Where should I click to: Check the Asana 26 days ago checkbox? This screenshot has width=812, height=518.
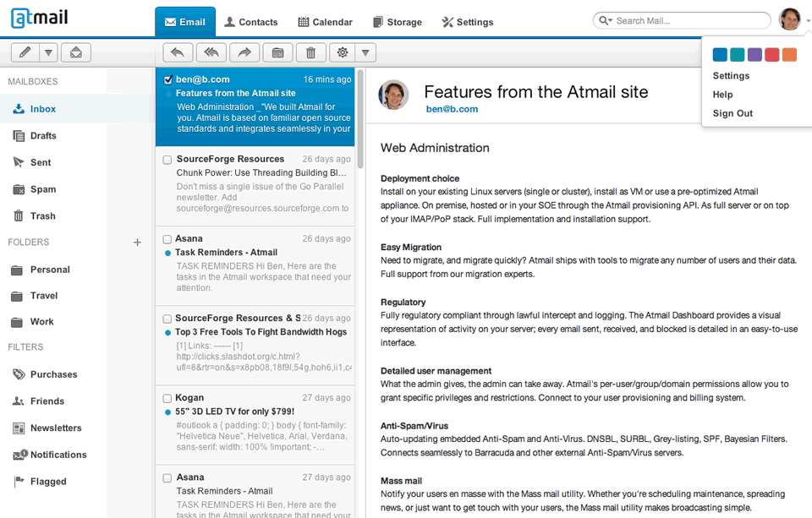coord(167,239)
